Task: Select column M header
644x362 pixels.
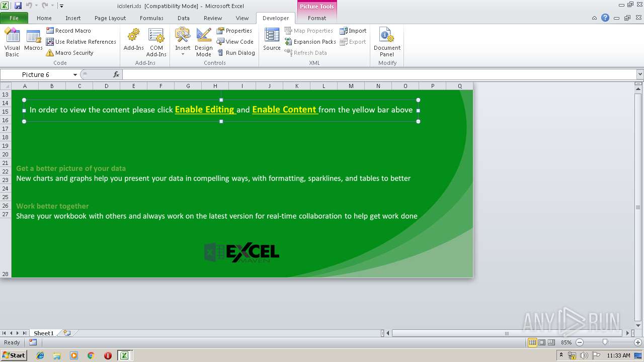Action: coord(351,86)
